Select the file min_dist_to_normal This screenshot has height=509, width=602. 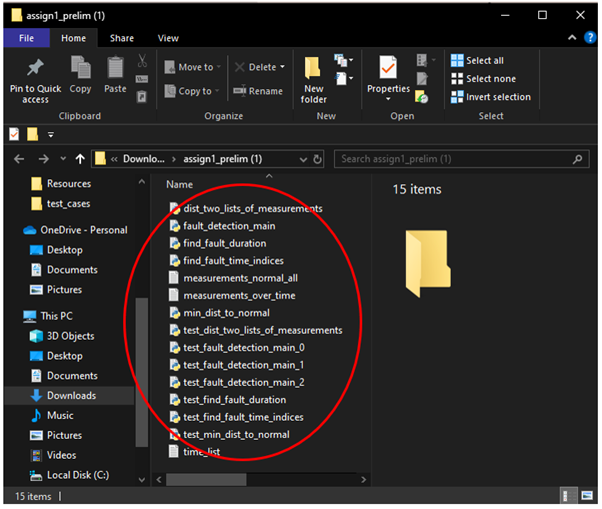coord(219,313)
